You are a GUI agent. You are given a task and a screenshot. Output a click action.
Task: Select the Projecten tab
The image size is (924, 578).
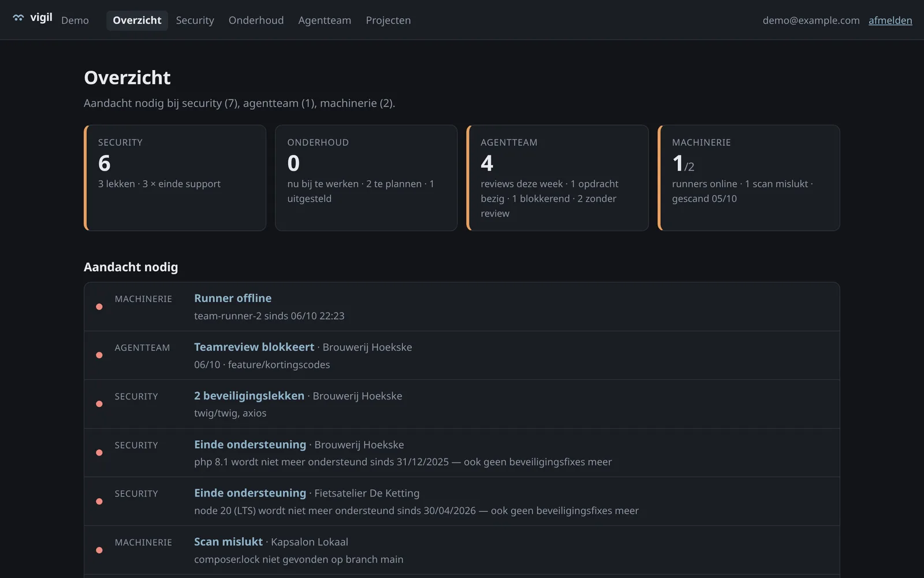[x=388, y=20]
